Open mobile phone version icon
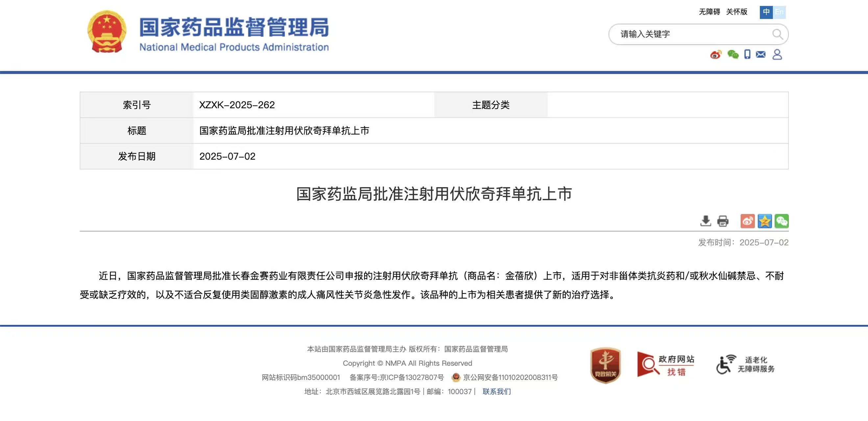Screen dimensions: 868x421 [x=747, y=54]
